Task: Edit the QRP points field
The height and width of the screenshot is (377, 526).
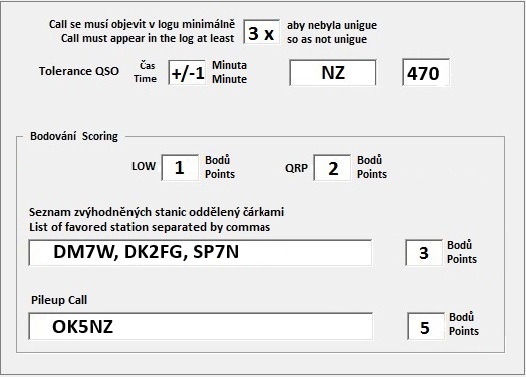Action: [332, 168]
